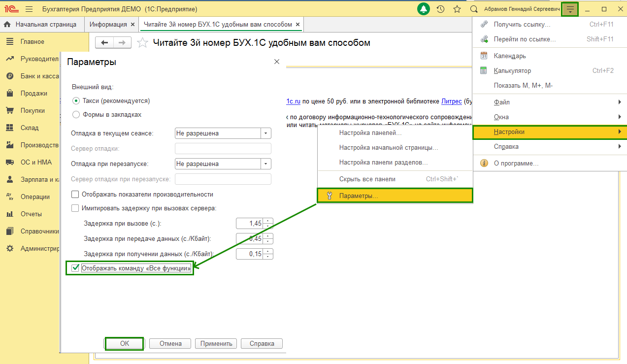
Task: Open the main hamburger menu next to logo
Action: click(x=29, y=9)
